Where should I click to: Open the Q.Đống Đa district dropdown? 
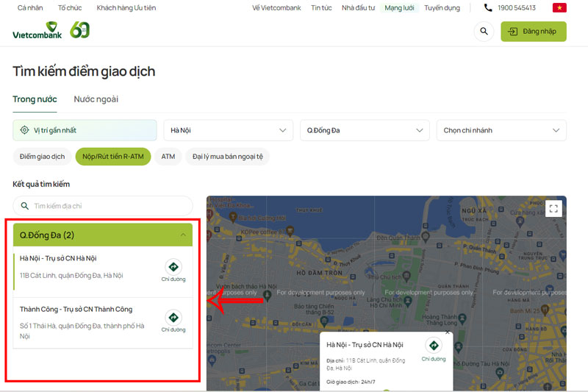click(365, 130)
